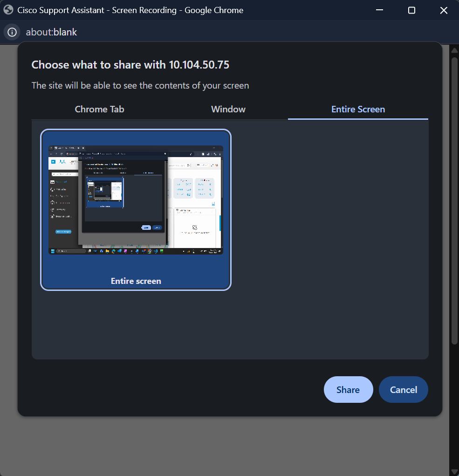Click the globe icon in the title bar
Screen dimensions: 459x476
8,10
